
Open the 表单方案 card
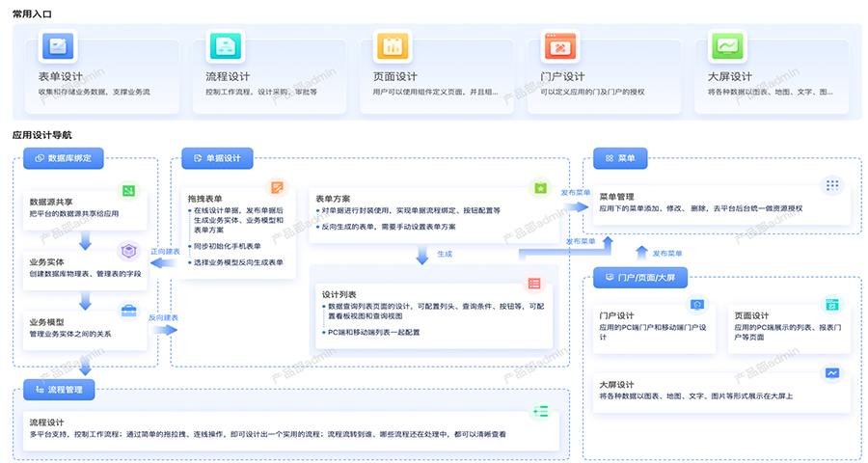point(432,210)
